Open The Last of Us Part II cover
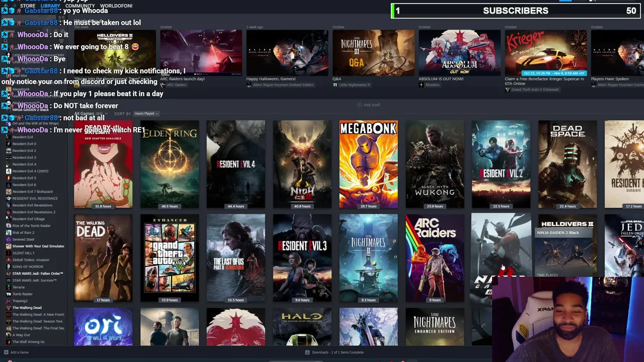The width and height of the screenshot is (644, 362). coord(235,258)
